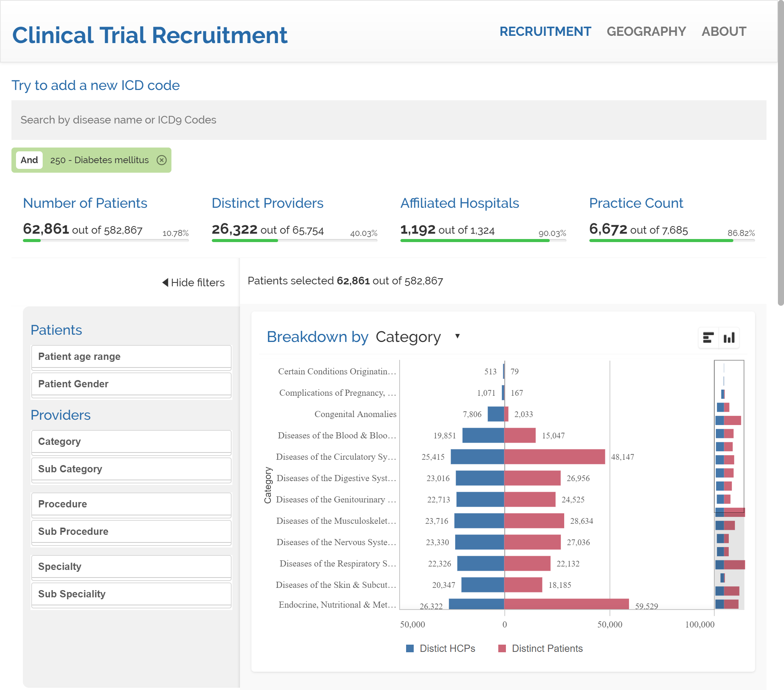Click the Practice Count progress bar
784x690 pixels.
[672, 241]
